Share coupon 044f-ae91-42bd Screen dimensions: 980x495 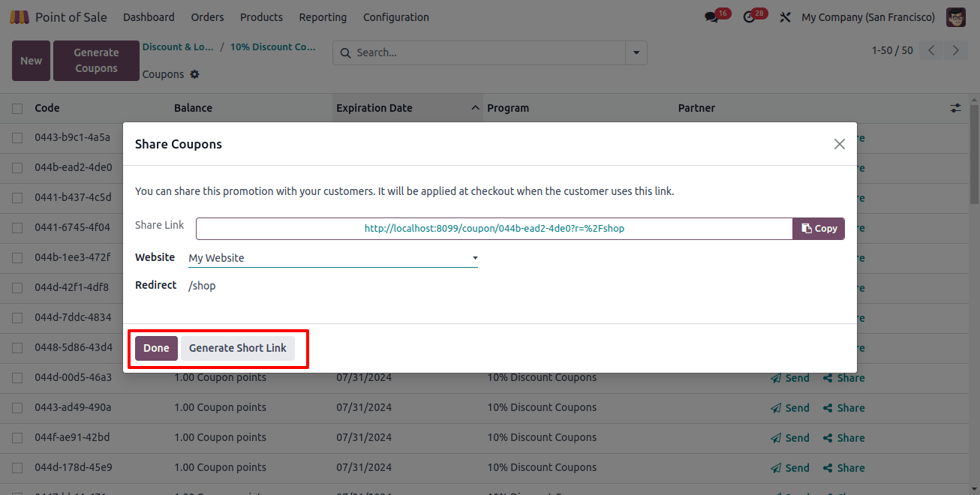[x=844, y=438]
